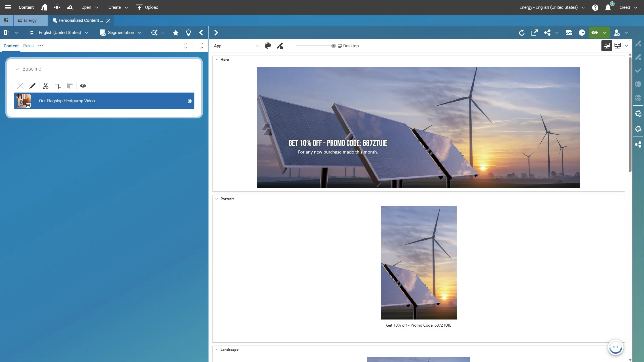644x362 pixels.
Task: Toggle the eye visibility icon in Baseline
Action: (83, 86)
